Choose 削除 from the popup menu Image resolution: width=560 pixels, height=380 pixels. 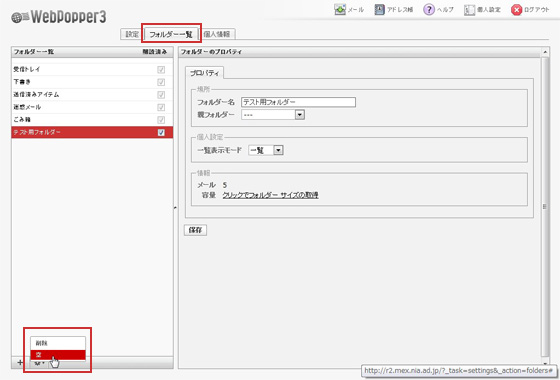pyautogui.click(x=58, y=343)
